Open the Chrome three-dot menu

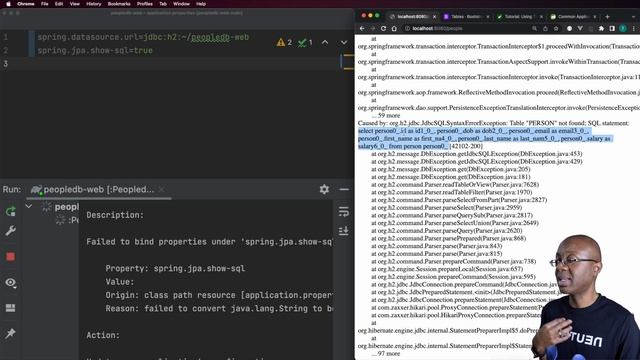[x=634, y=29]
